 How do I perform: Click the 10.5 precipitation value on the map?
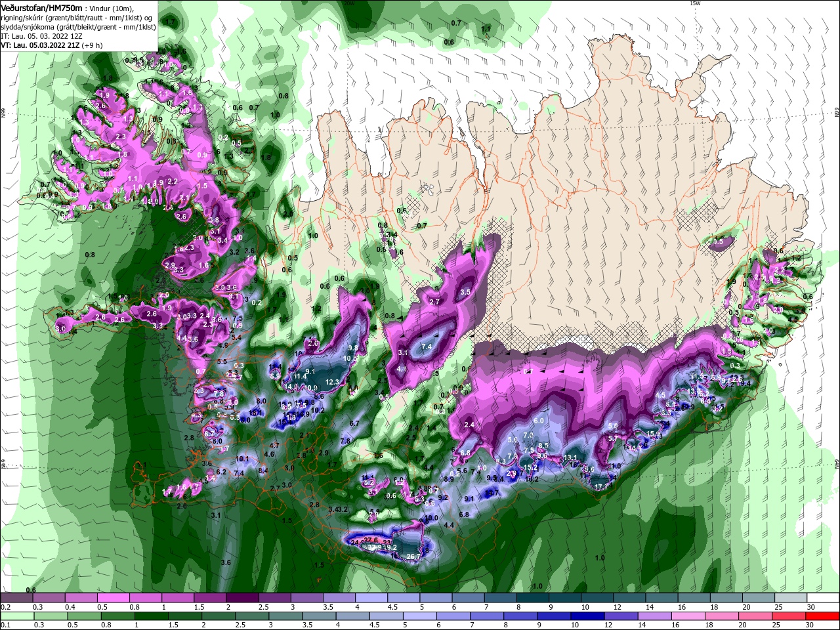pyautogui.click(x=350, y=358)
